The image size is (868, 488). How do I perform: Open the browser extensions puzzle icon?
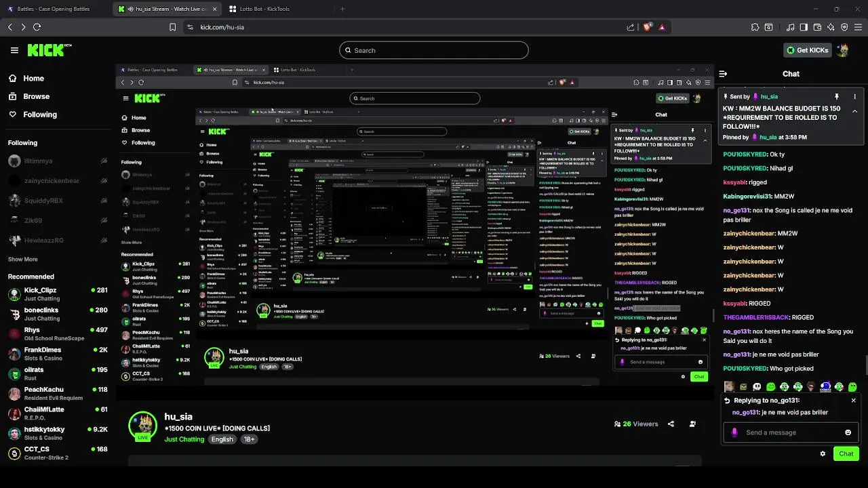point(755,27)
